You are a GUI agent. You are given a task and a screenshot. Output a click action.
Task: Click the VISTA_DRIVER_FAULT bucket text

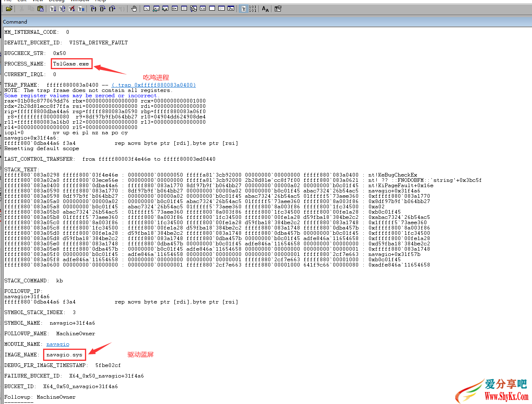tap(98, 43)
